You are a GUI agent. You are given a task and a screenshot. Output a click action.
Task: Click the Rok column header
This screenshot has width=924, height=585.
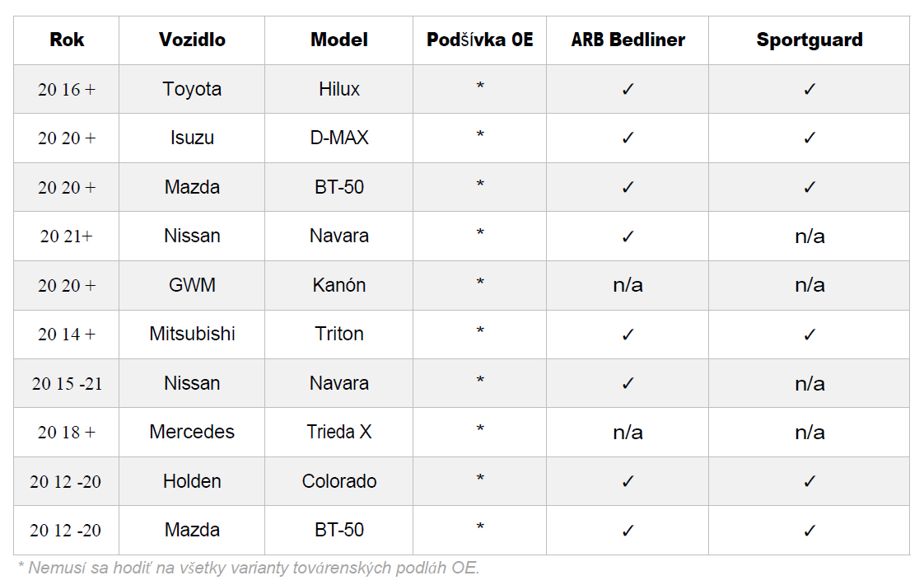(67, 40)
